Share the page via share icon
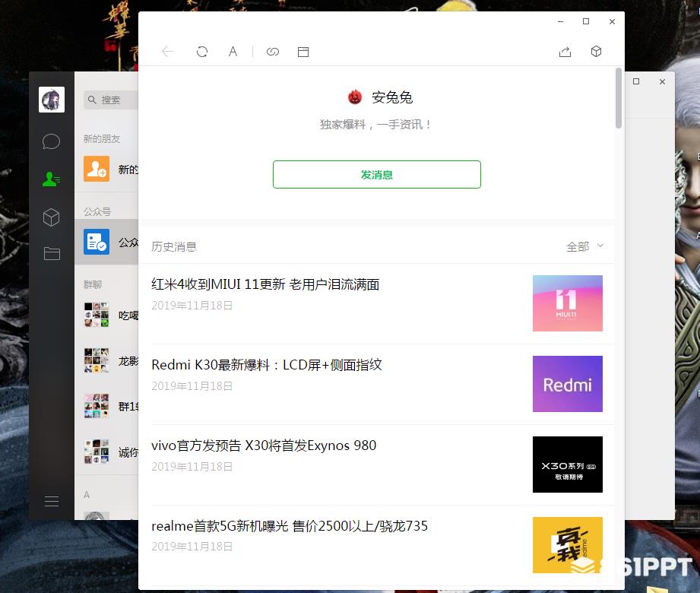This screenshot has width=700, height=593. point(565,52)
